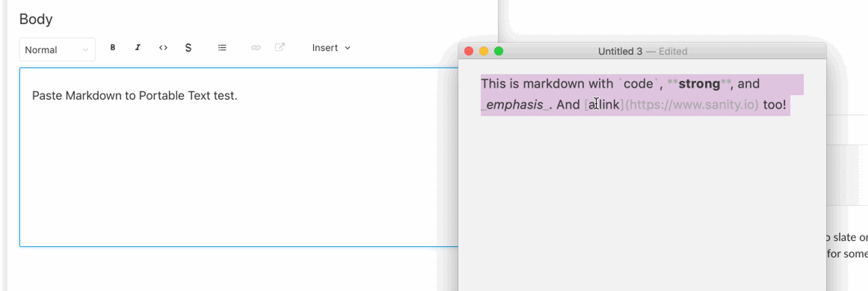Viewport: 868px width, 291px height.
Task: Toggle italic formatting in the Body toolbar
Action: [x=138, y=47]
